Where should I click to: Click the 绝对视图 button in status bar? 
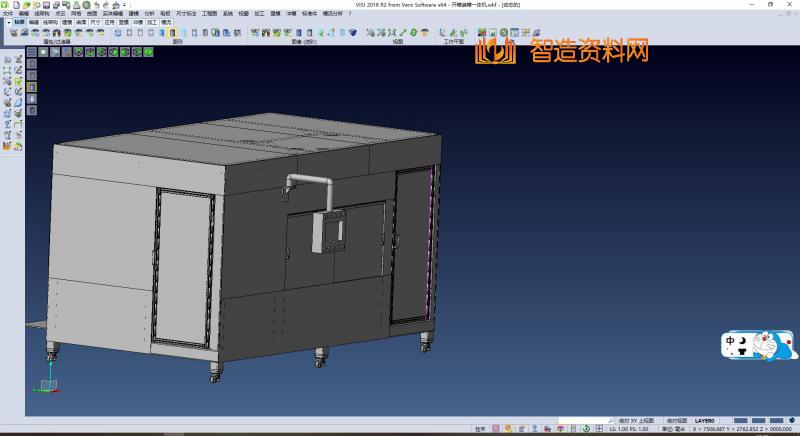click(677, 420)
